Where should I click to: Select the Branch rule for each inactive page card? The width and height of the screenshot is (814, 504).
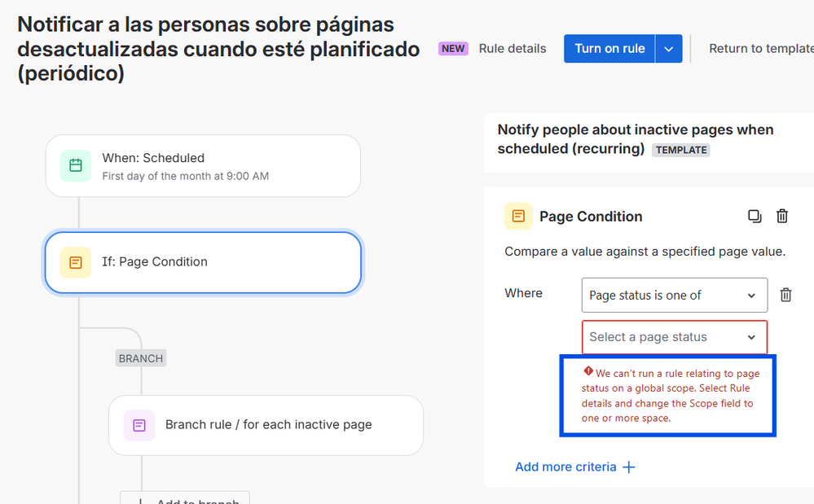[266, 425]
